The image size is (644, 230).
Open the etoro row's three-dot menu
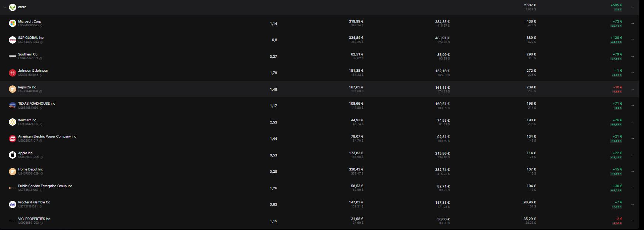coord(632,7)
